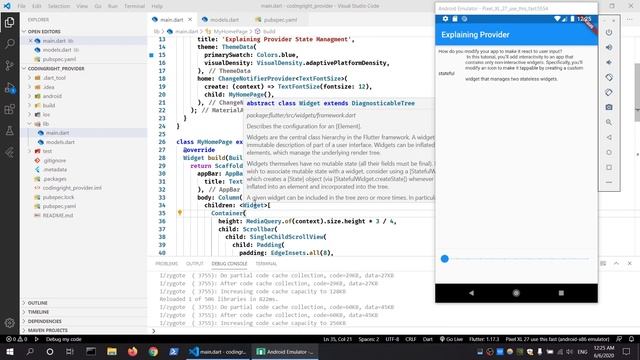This screenshot has height=360, width=640.
Task: Click the font size slider thumb in the app
Action: 445,259
